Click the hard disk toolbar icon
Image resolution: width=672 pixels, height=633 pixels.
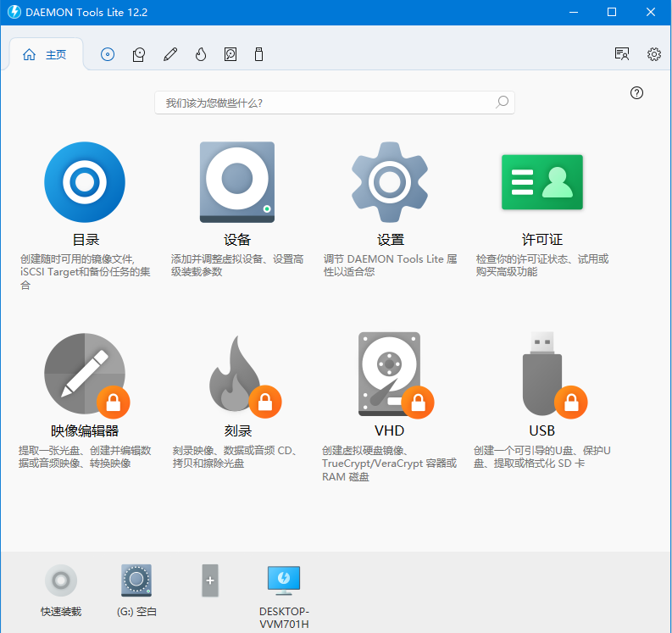tap(230, 54)
